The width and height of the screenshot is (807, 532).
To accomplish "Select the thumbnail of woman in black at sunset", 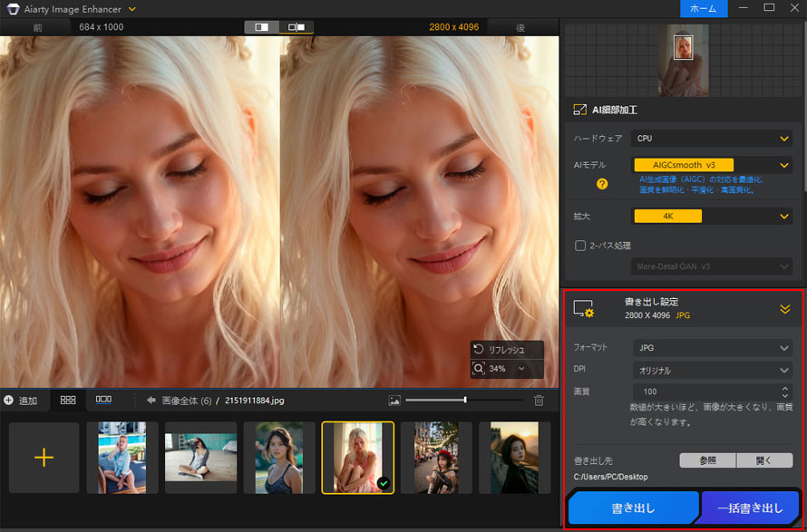I will click(515, 457).
